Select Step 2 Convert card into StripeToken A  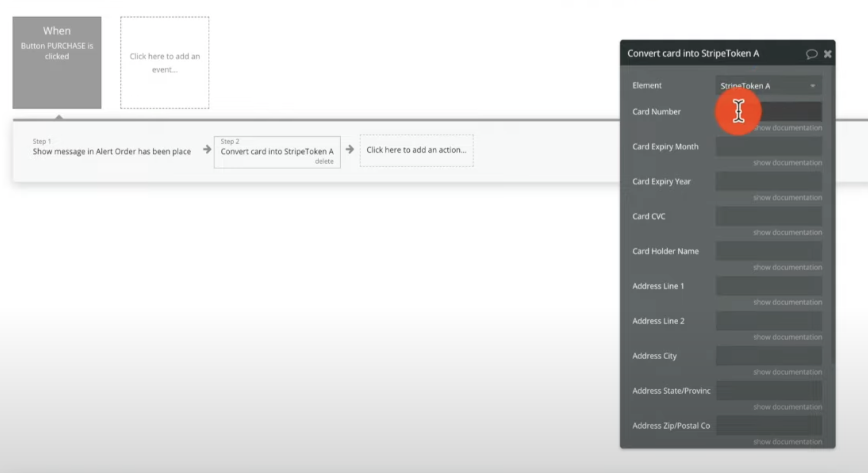[277, 151]
